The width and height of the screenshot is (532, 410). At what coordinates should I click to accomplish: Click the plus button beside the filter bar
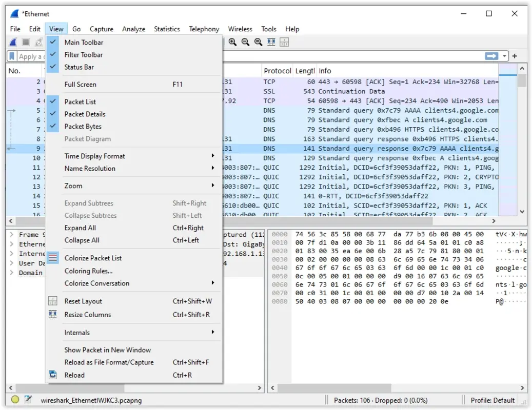pyautogui.click(x=514, y=56)
